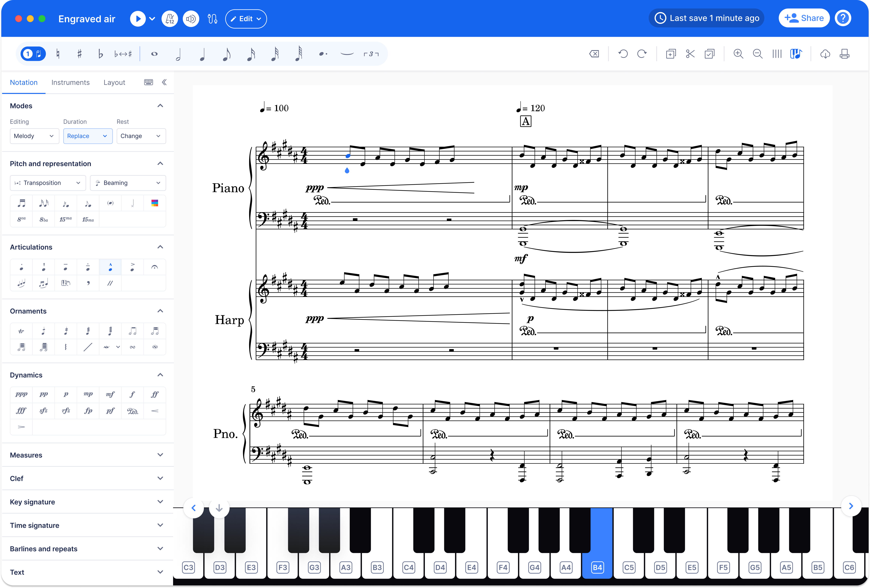Add a trill ornament
Image resolution: width=870 pixels, height=588 pixels.
[x=21, y=331]
